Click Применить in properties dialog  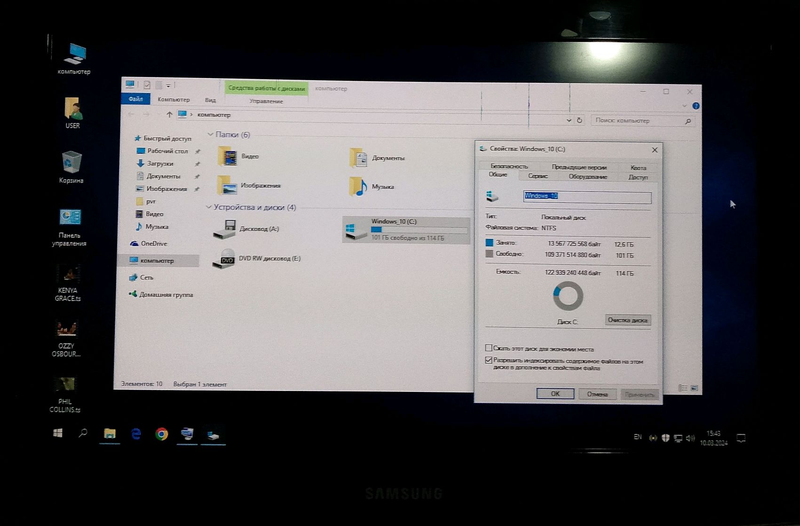(639, 394)
